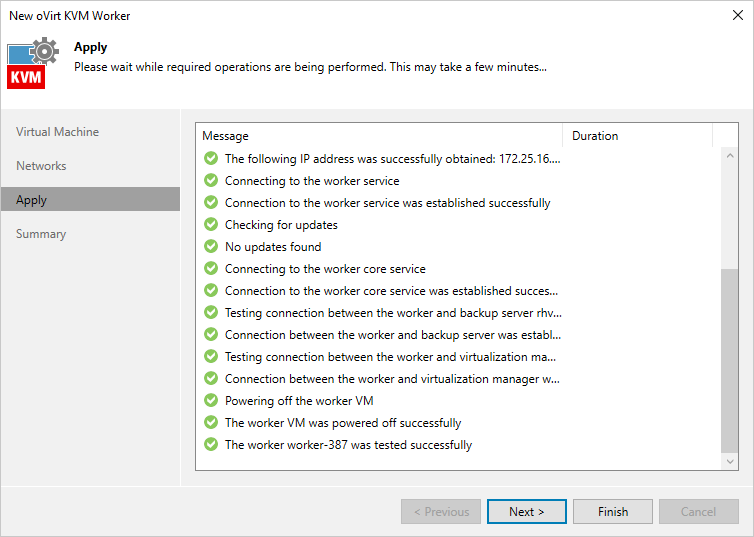Image resolution: width=754 pixels, height=537 pixels.
Task: Click the message list scrollbar thumb
Action: point(730,361)
